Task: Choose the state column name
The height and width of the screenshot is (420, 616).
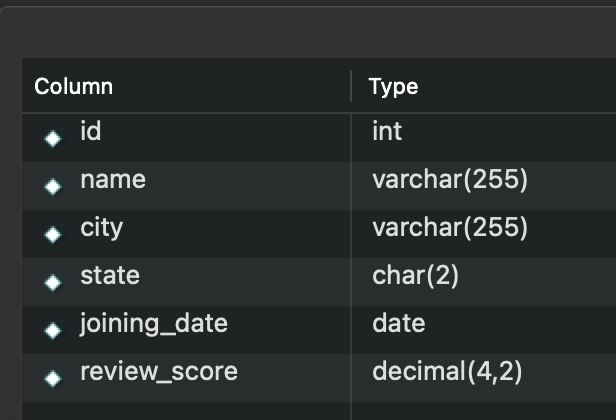Action: coord(110,275)
